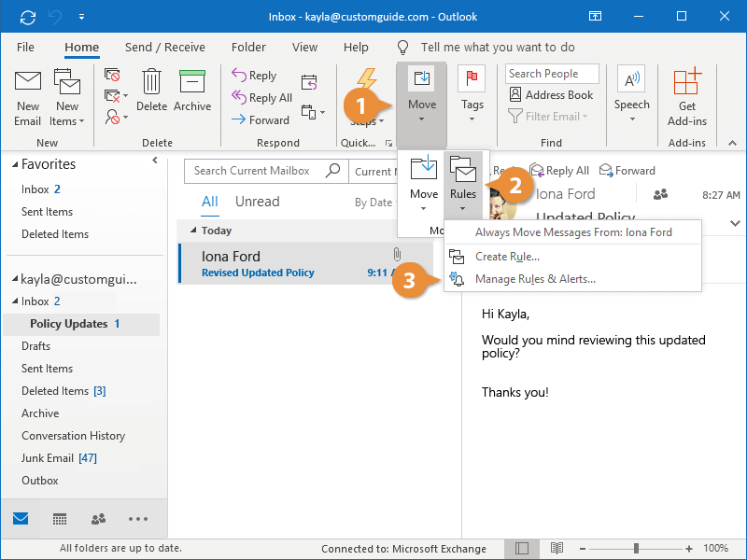Click Reply All in the Respond group
The width and height of the screenshot is (747, 560).
pyautogui.click(x=262, y=98)
